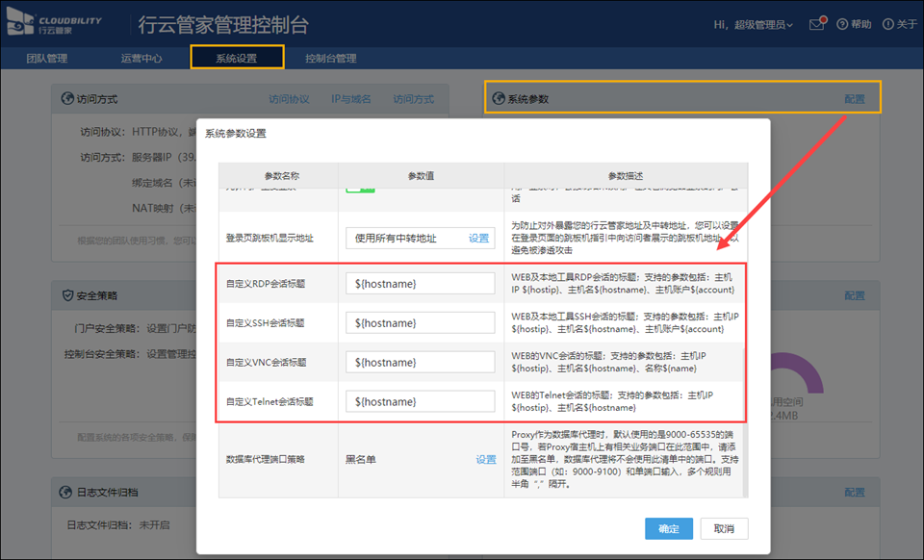Click 取消 to dismiss the dialog
Image resolution: width=924 pixels, height=560 pixels.
[724, 529]
